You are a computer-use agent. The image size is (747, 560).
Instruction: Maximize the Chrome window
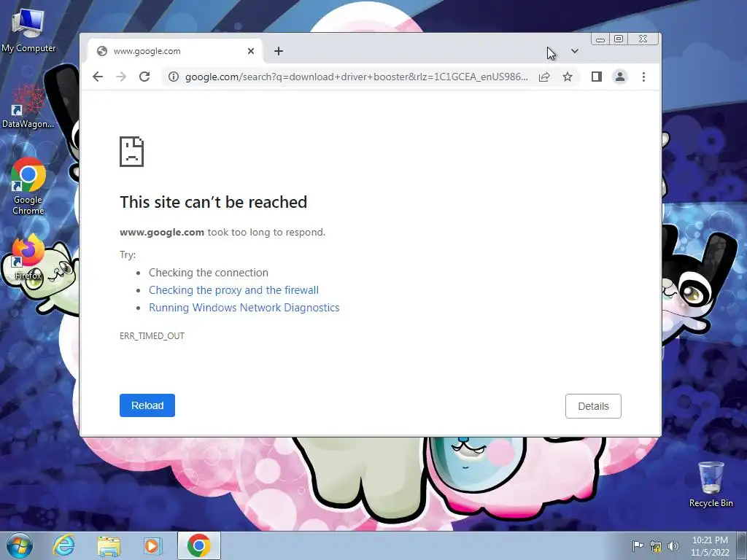619,39
